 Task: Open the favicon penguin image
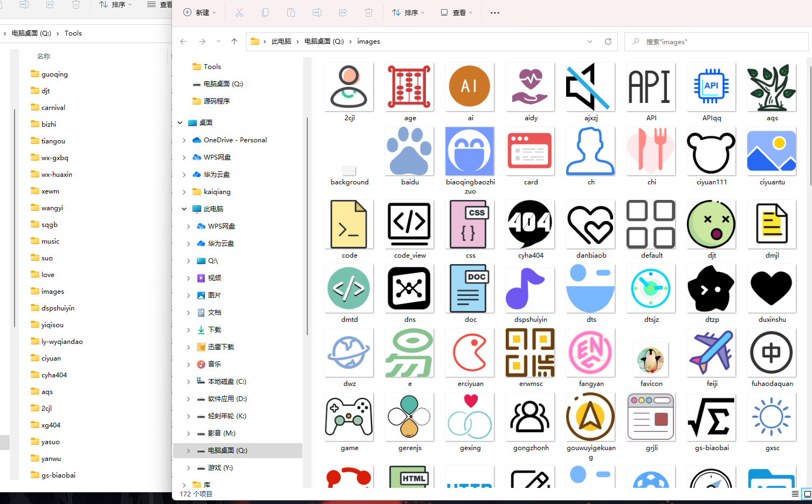pos(651,360)
